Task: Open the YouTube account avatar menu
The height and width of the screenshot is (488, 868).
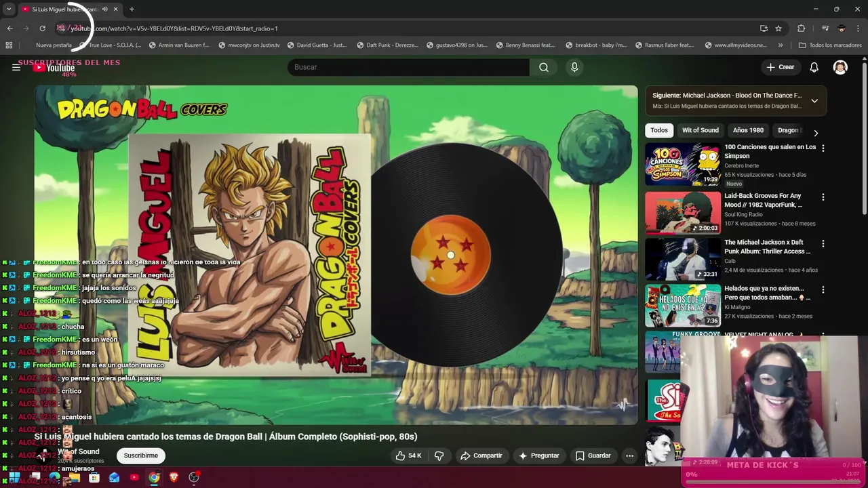Action: (x=840, y=67)
